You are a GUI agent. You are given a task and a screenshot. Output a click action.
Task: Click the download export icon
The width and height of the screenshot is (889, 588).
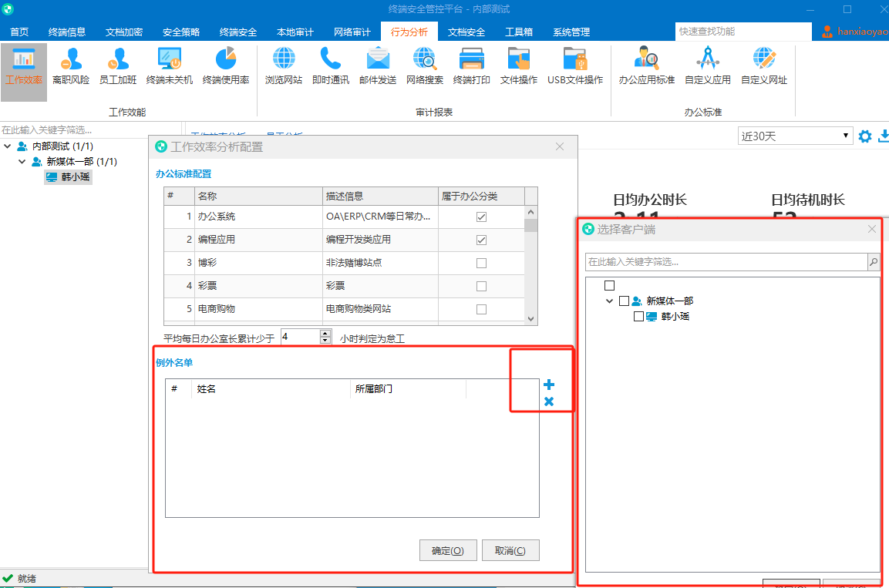(x=884, y=136)
